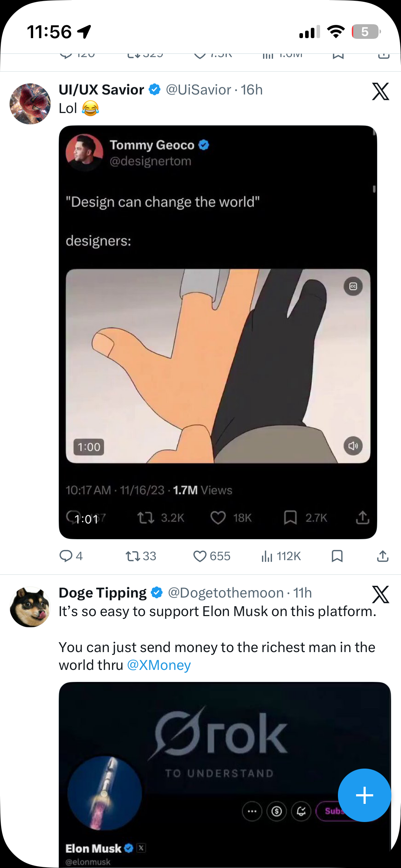This screenshot has height=868, width=401.
Task: Open UI/UX Savior profile avatar
Action: (30, 104)
